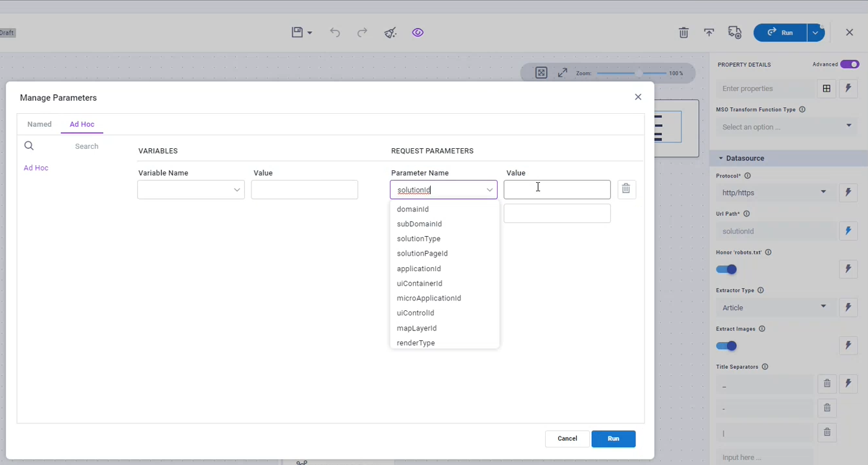
Task: Select applicationId from the parameter list
Action: tap(419, 269)
